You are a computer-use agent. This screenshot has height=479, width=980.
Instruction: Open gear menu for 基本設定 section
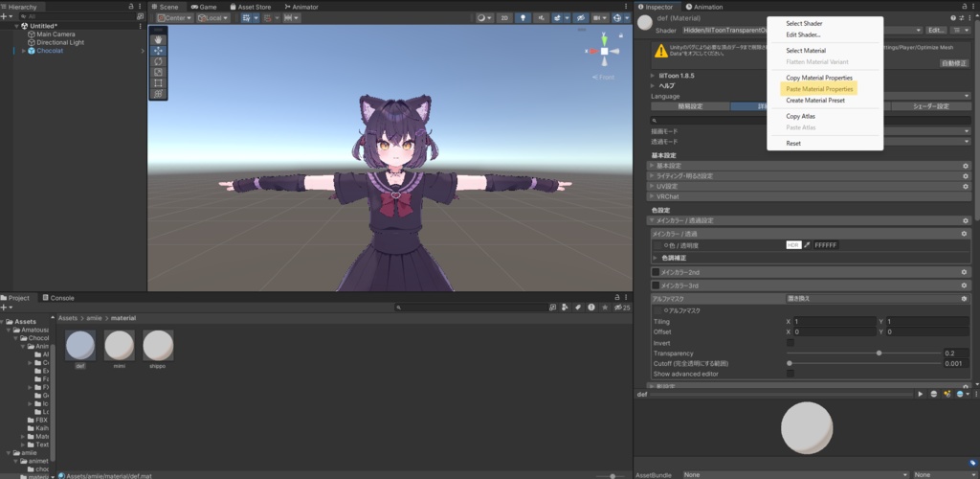click(x=965, y=166)
